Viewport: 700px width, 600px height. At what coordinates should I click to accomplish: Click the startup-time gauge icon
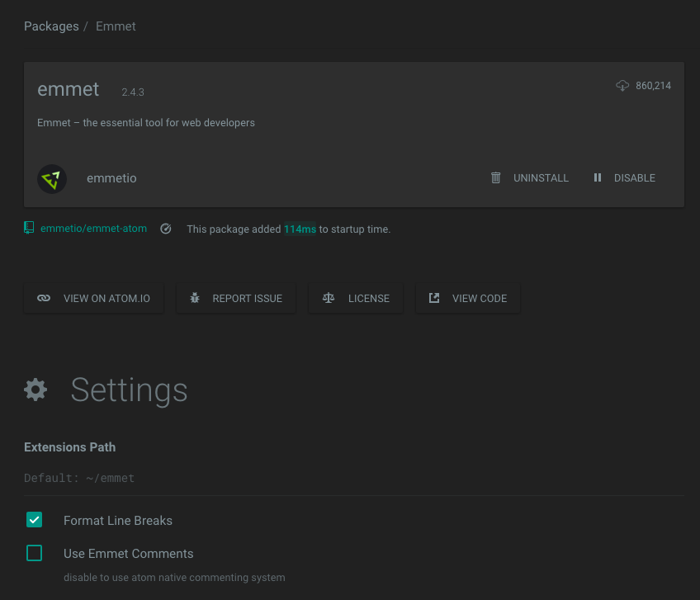click(165, 229)
